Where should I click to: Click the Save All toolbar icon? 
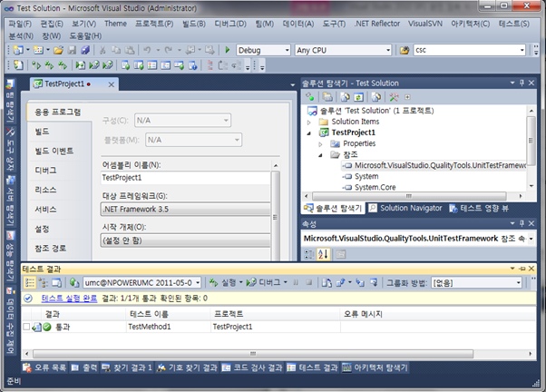(x=85, y=50)
